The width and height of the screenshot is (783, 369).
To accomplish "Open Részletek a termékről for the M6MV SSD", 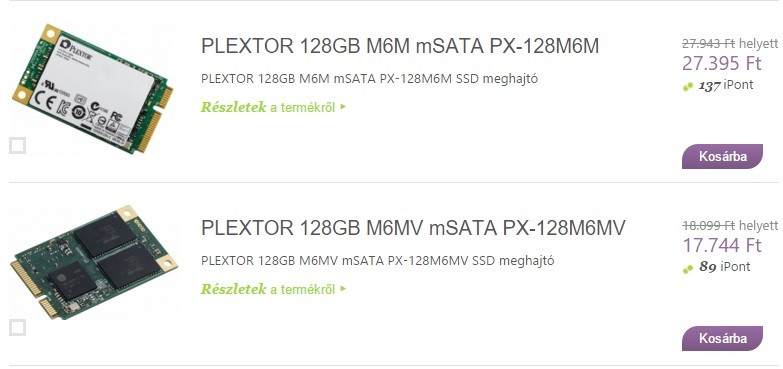I will [x=268, y=289].
